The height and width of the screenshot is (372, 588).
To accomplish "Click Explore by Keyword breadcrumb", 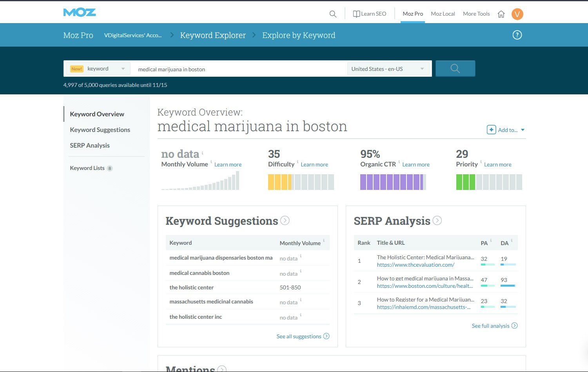I will tap(299, 35).
